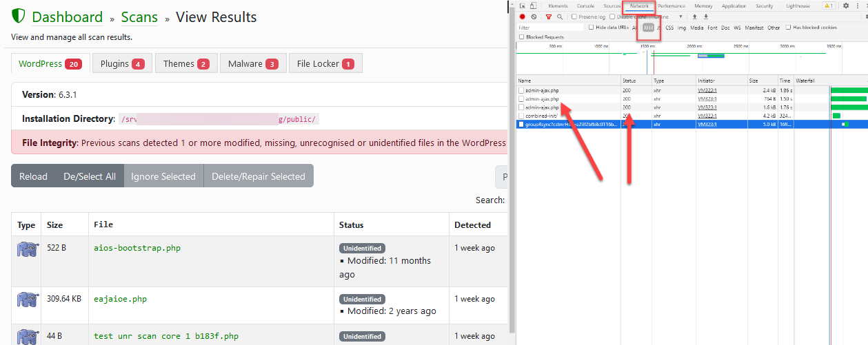Check the Blocked Requests box
Screen dimensions: 868x345
[x=521, y=37]
